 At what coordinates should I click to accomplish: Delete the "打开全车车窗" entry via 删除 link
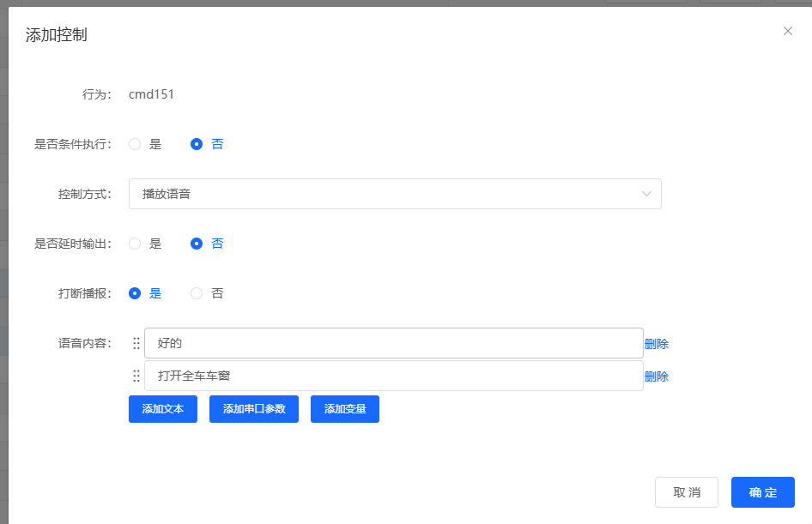[x=656, y=376]
